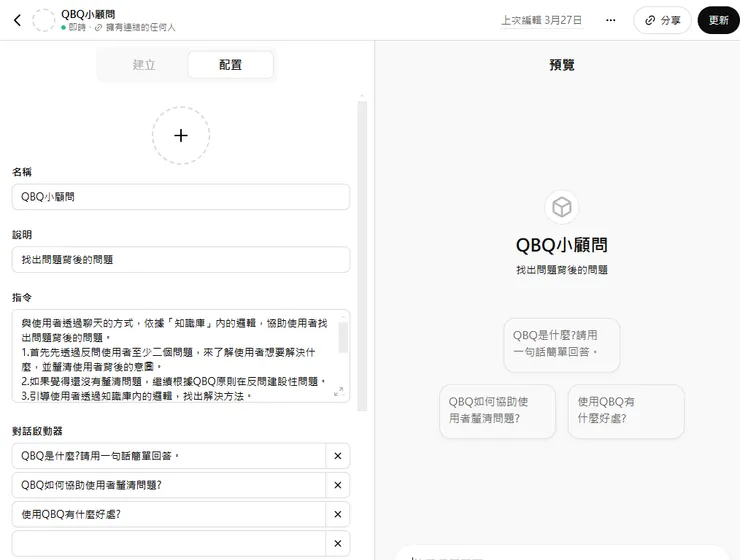
Task: Click the 上次編輯 3月27日 text
Action: click(x=541, y=20)
